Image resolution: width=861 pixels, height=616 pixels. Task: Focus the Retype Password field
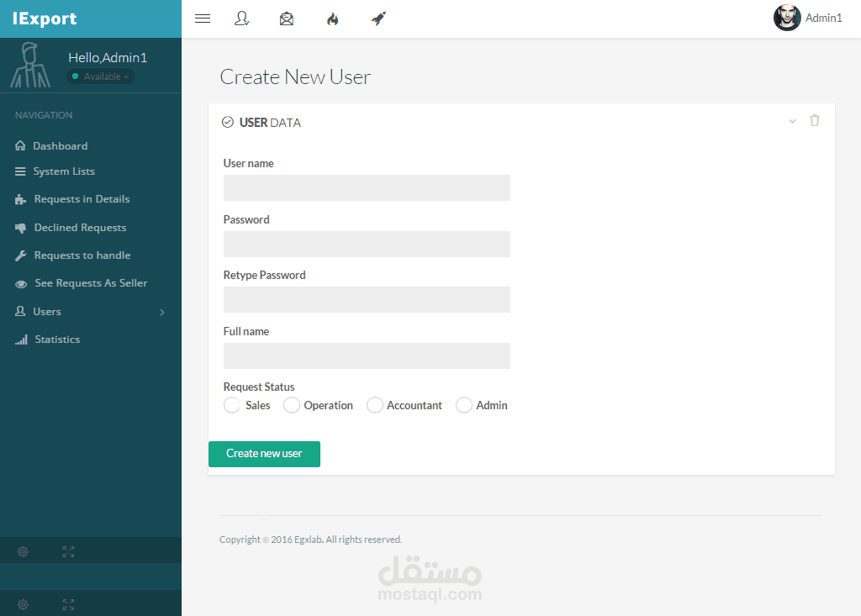(x=367, y=300)
